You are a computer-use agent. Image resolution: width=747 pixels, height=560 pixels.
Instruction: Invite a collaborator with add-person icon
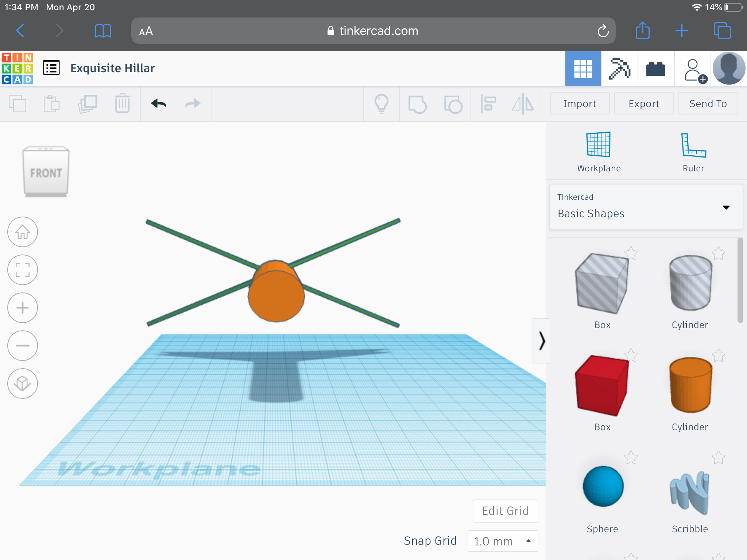pyautogui.click(x=695, y=70)
